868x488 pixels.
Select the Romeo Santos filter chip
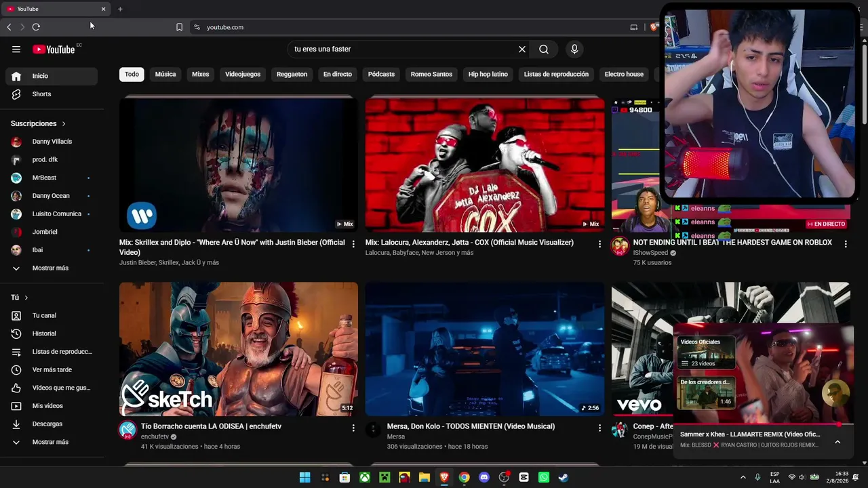coord(431,74)
